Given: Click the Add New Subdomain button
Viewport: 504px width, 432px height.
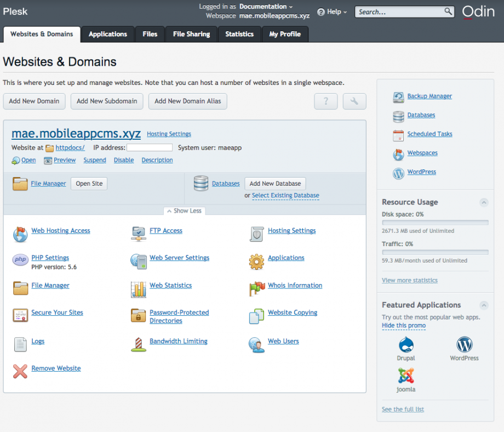Looking at the screenshot, I should tap(106, 101).
